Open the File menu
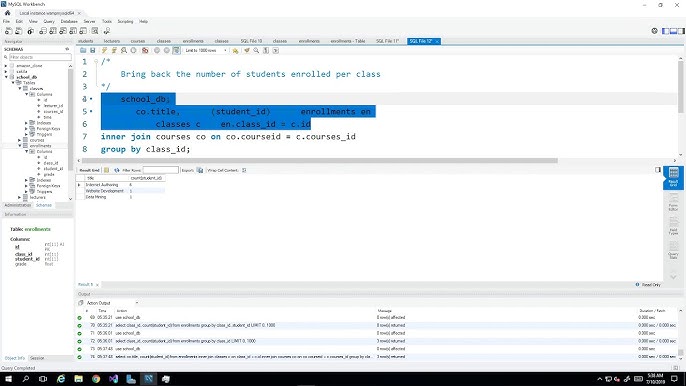 coord(7,21)
